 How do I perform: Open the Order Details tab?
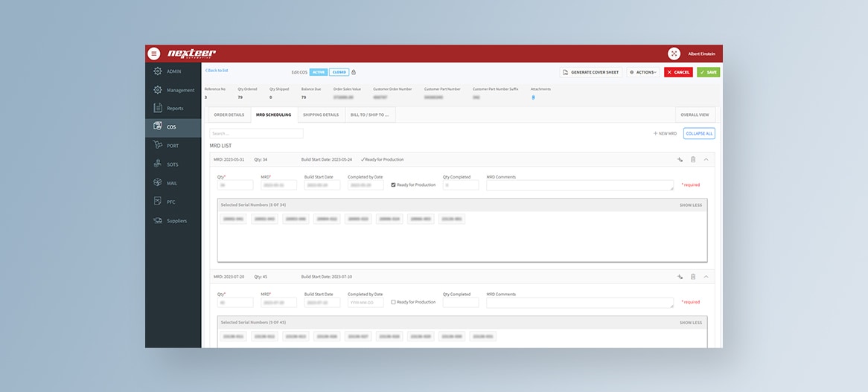229,115
